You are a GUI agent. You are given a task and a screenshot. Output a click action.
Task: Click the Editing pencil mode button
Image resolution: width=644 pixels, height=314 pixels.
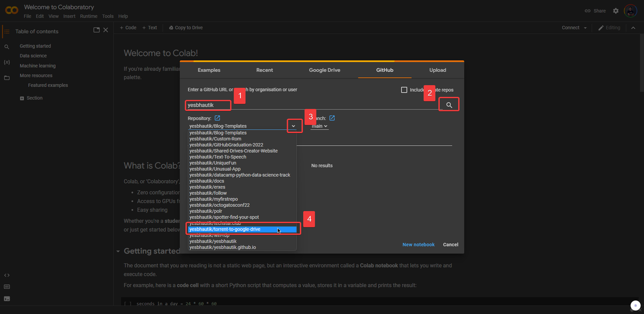[609, 28]
